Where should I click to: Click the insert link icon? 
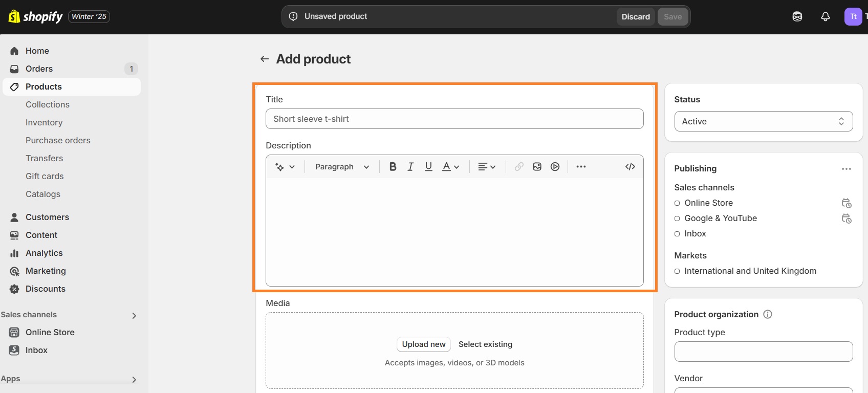click(519, 167)
